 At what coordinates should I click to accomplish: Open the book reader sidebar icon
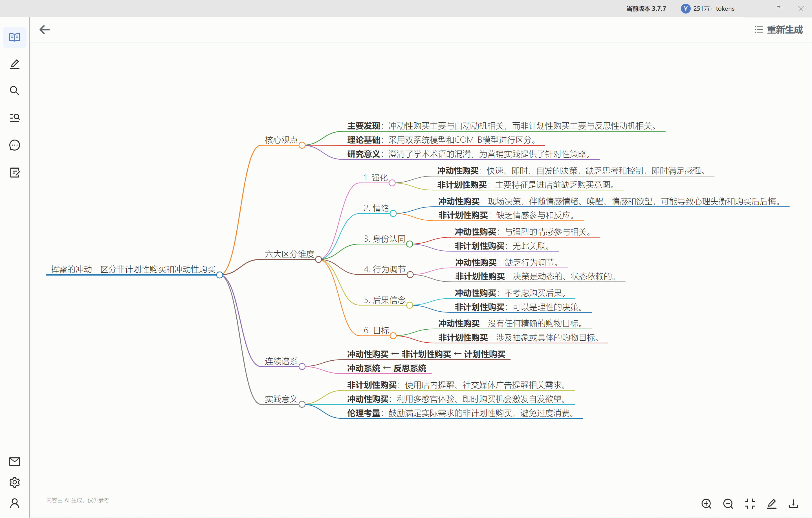[x=14, y=37]
